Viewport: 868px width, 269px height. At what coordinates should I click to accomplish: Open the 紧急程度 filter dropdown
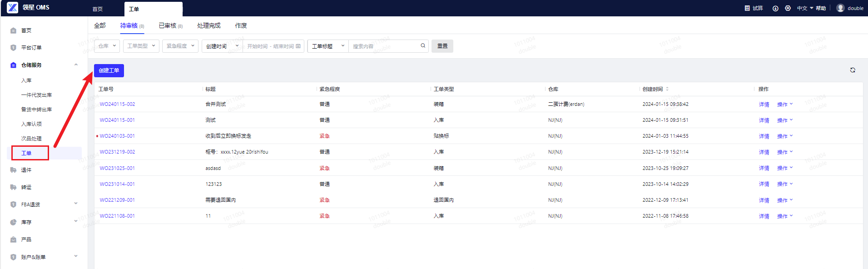pos(180,46)
